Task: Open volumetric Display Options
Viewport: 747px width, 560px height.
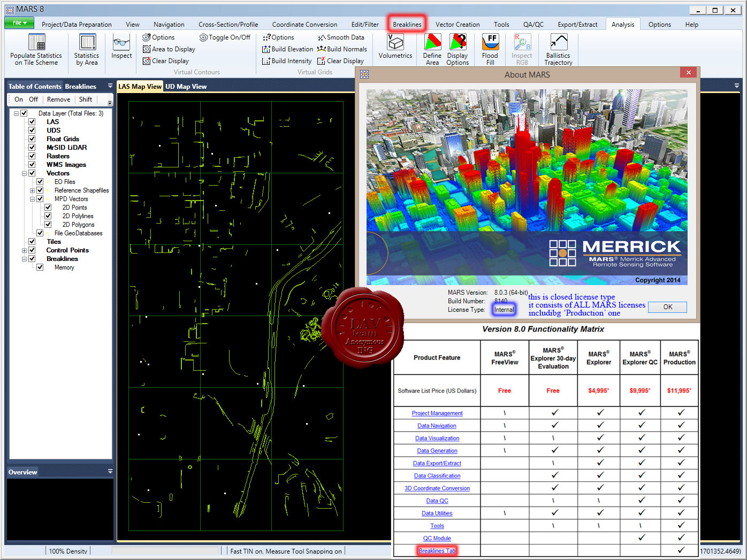Action: pyautogui.click(x=458, y=49)
